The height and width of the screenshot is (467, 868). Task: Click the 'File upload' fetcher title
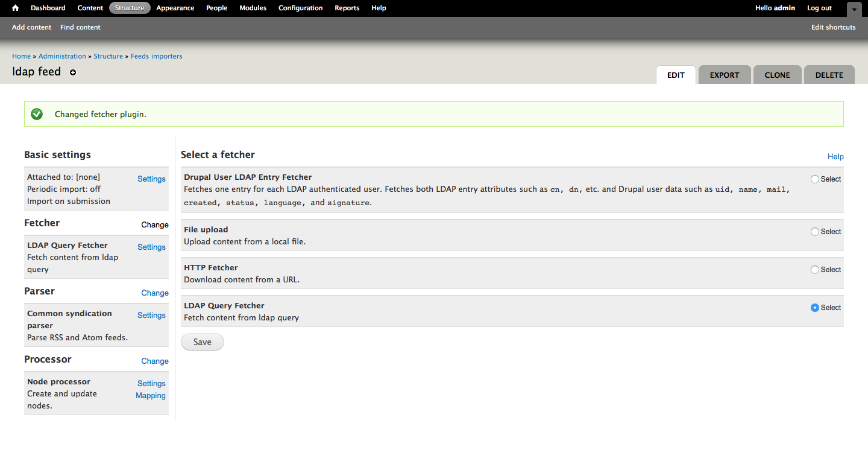[x=206, y=230]
